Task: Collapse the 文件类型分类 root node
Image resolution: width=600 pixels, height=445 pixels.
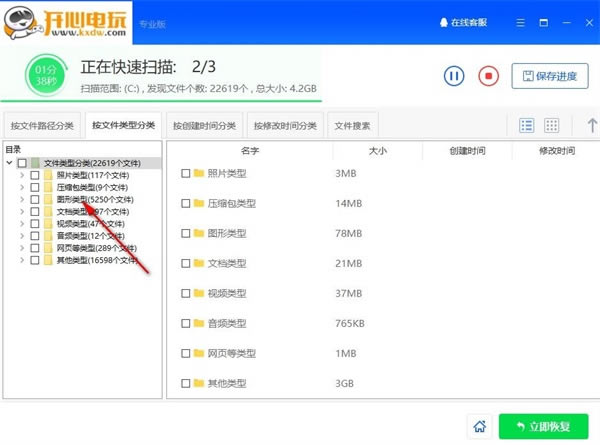Action: [10, 163]
